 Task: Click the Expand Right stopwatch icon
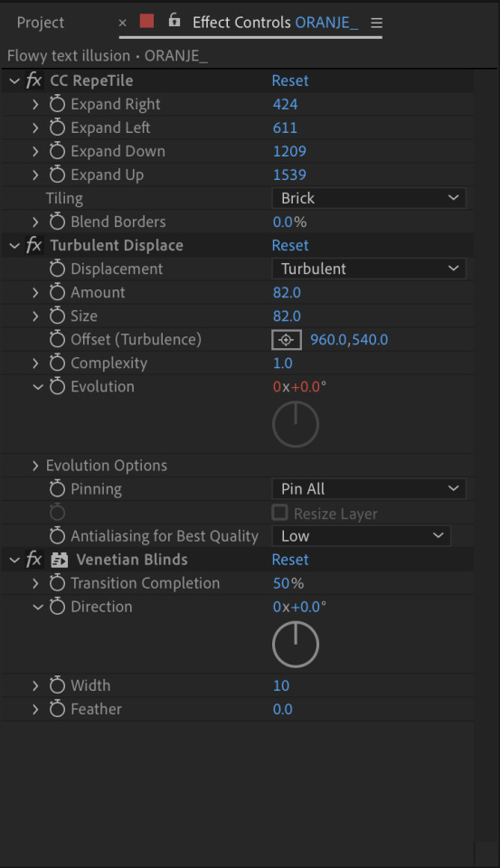click(57, 104)
